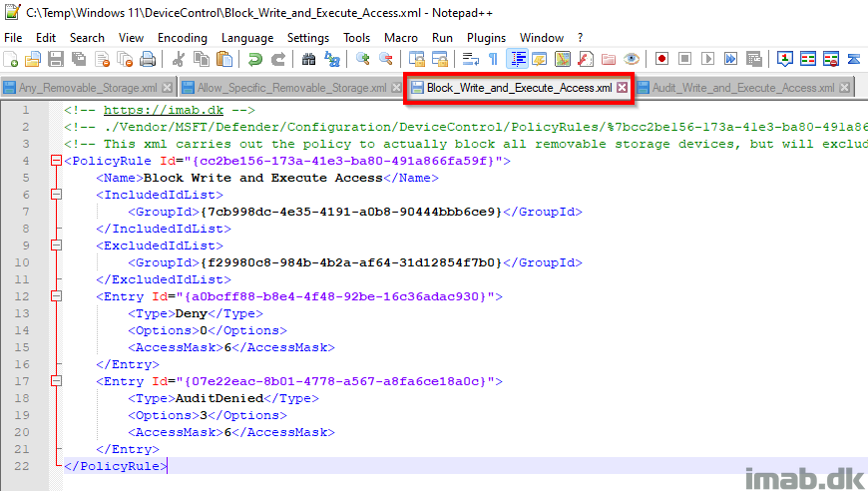Open the Edit menu
The width and height of the screenshot is (868, 491).
(46, 38)
